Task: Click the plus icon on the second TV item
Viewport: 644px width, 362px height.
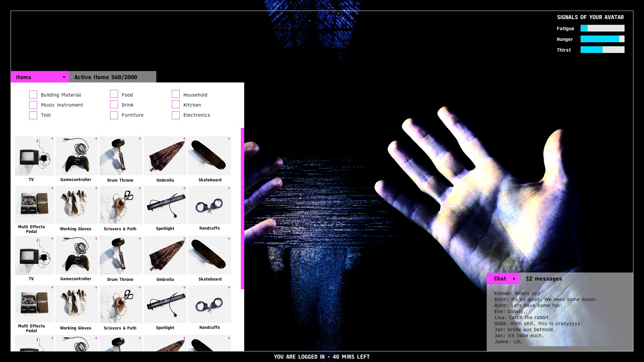Action: pyautogui.click(x=52, y=238)
